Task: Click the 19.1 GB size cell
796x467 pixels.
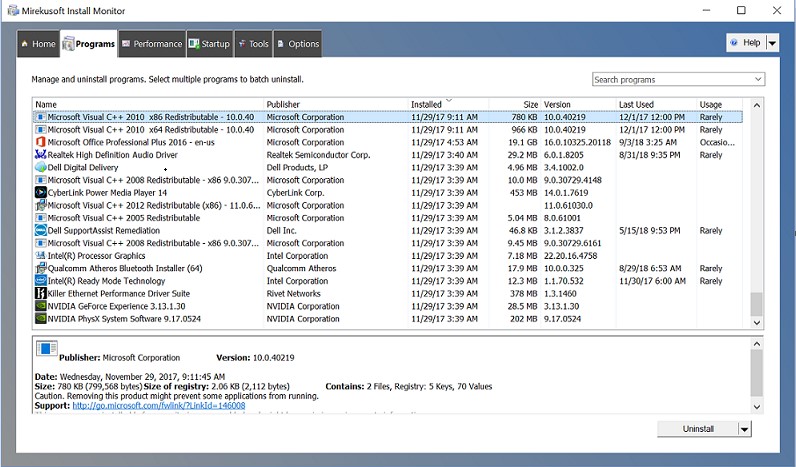Action: tap(522, 142)
